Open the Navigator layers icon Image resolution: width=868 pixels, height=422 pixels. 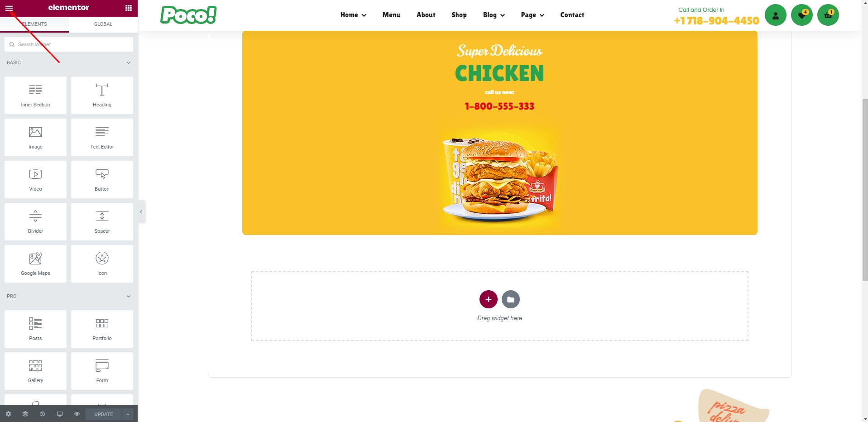coord(25,414)
